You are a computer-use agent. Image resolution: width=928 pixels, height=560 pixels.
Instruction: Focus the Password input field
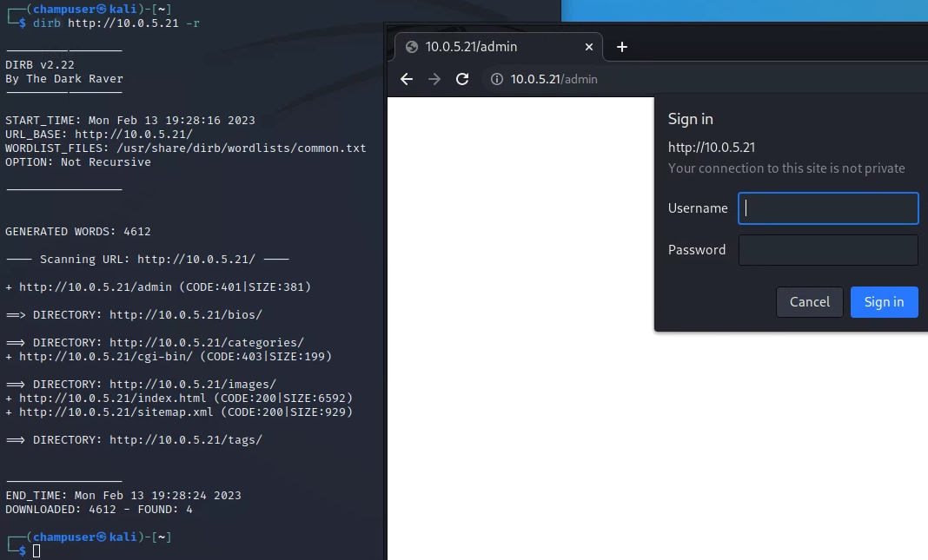[x=827, y=250]
